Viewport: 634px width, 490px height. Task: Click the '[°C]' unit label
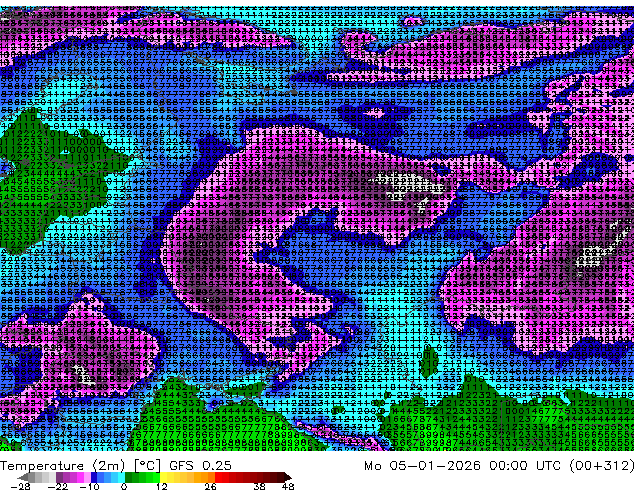[x=147, y=466]
